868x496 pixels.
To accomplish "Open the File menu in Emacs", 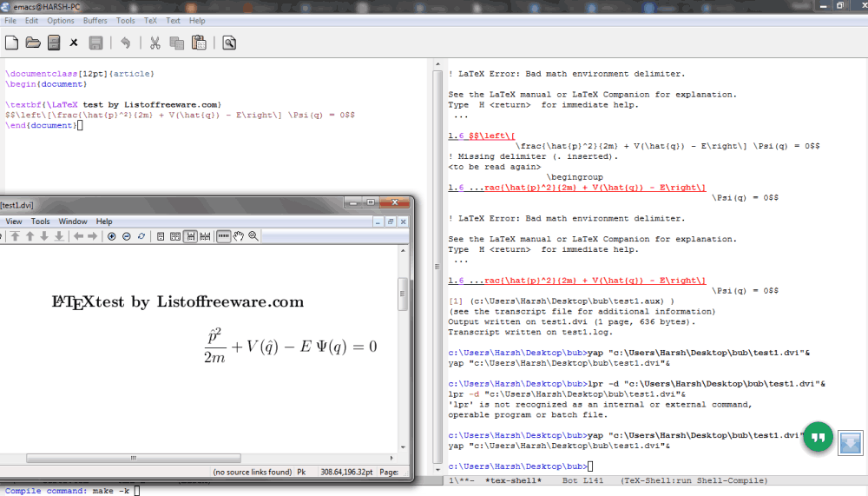I will click(x=10, y=21).
